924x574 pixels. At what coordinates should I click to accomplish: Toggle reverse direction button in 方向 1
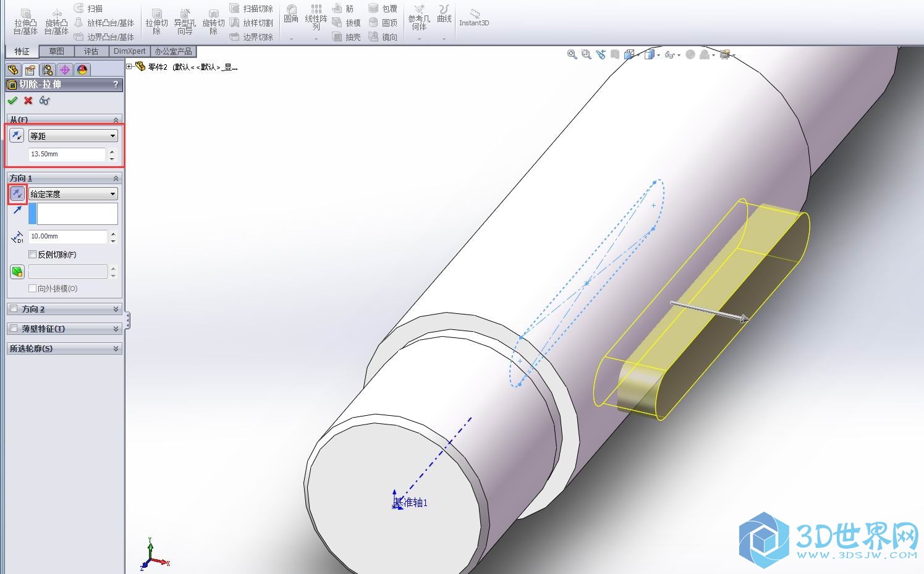click(x=17, y=194)
